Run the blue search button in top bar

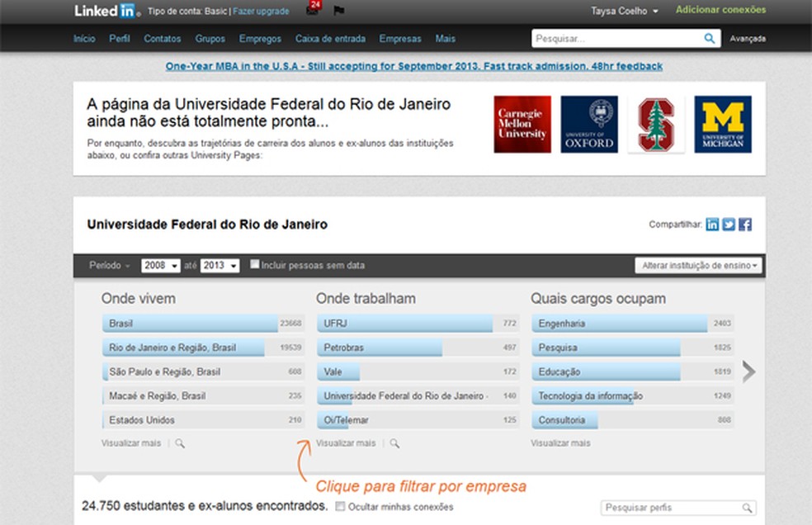click(x=709, y=38)
